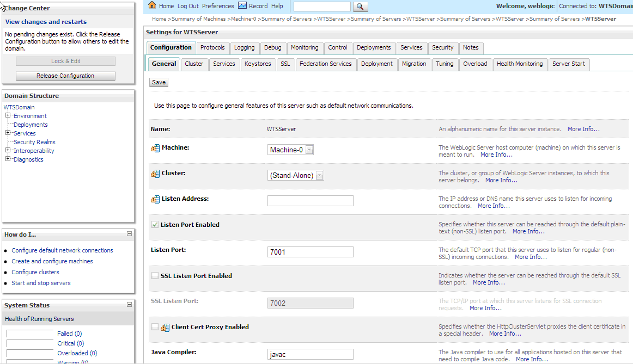Click the warning icon beside Machine
The height and width of the screenshot is (364, 633).
(x=155, y=149)
